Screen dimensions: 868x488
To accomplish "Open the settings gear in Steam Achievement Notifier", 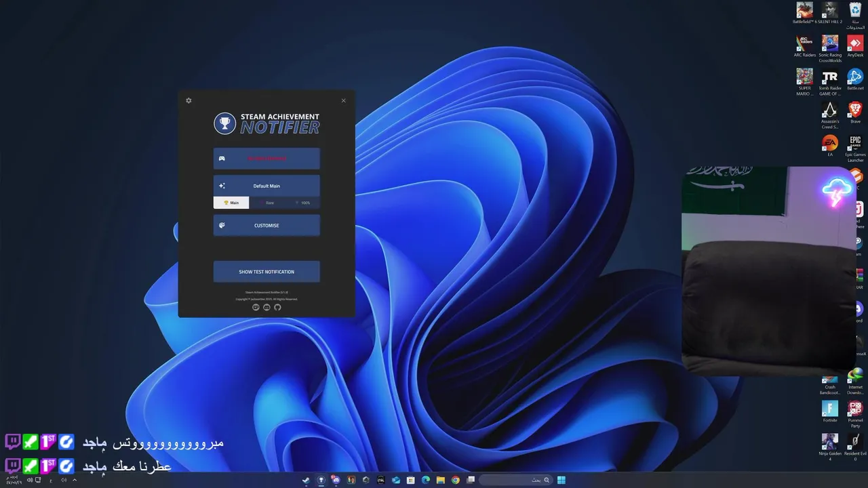I will pos(189,100).
